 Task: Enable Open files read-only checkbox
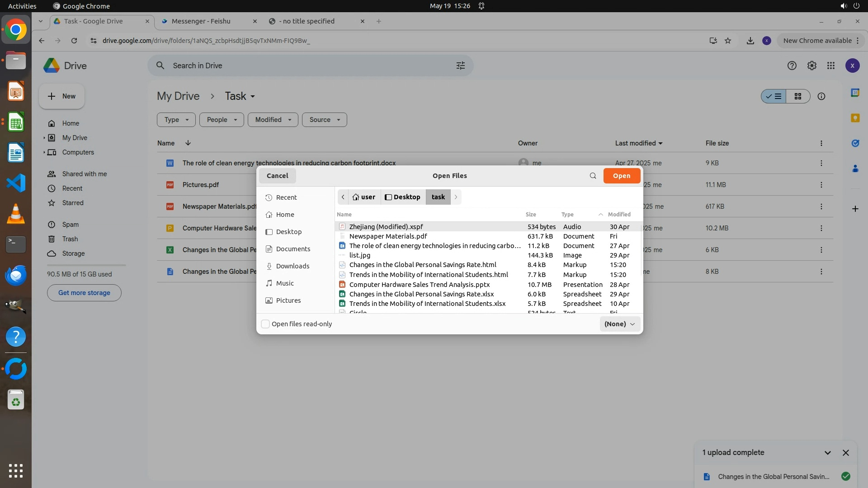click(x=266, y=324)
